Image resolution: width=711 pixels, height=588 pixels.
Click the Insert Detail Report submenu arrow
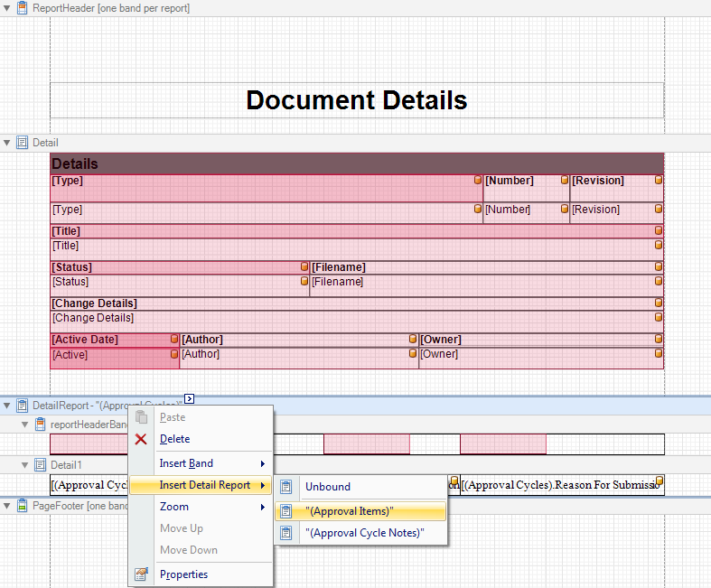(263, 485)
